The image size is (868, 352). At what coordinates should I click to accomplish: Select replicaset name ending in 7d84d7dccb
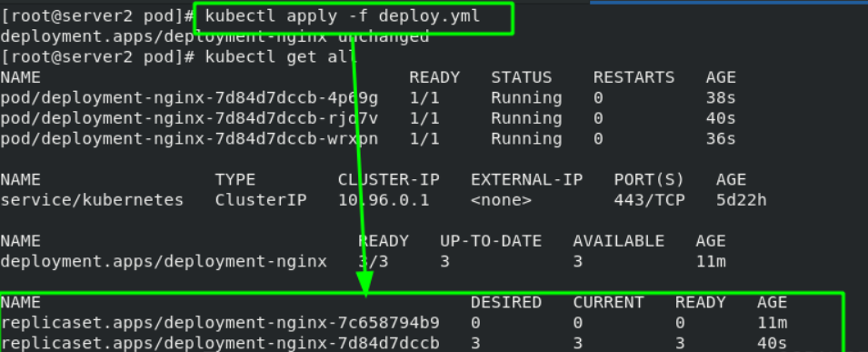(x=220, y=344)
